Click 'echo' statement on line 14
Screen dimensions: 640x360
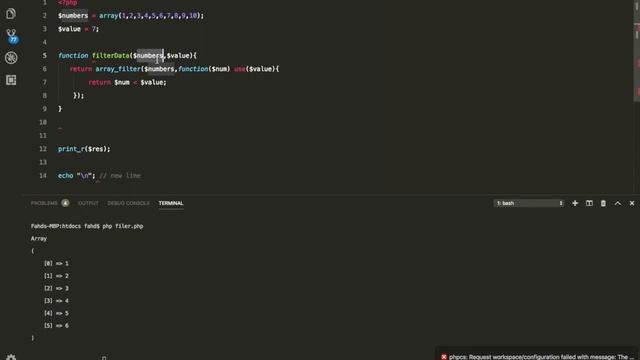coord(65,176)
